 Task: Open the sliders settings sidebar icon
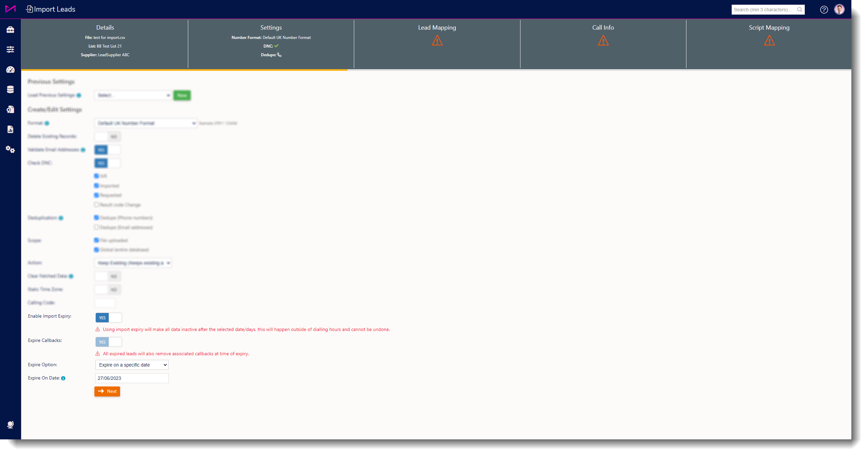pyautogui.click(x=10, y=50)
